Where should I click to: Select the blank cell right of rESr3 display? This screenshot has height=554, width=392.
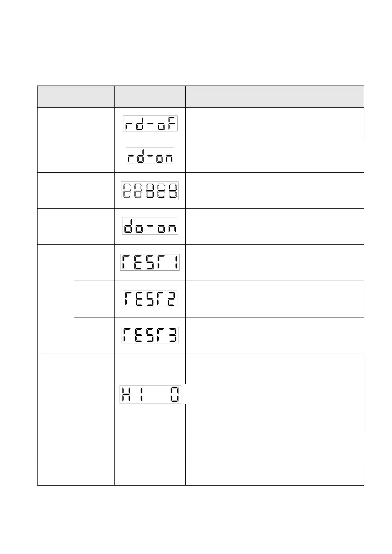(274, 336)
